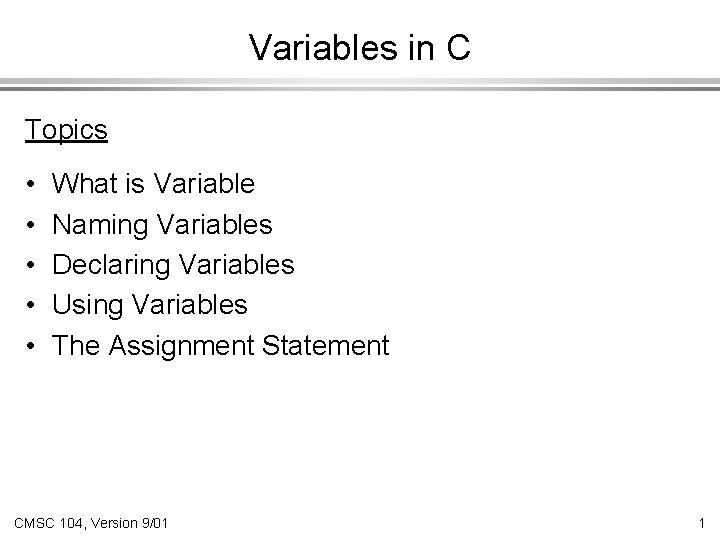
Task: Click the 'What is Variable' bullet text
Action: point(153,184)
